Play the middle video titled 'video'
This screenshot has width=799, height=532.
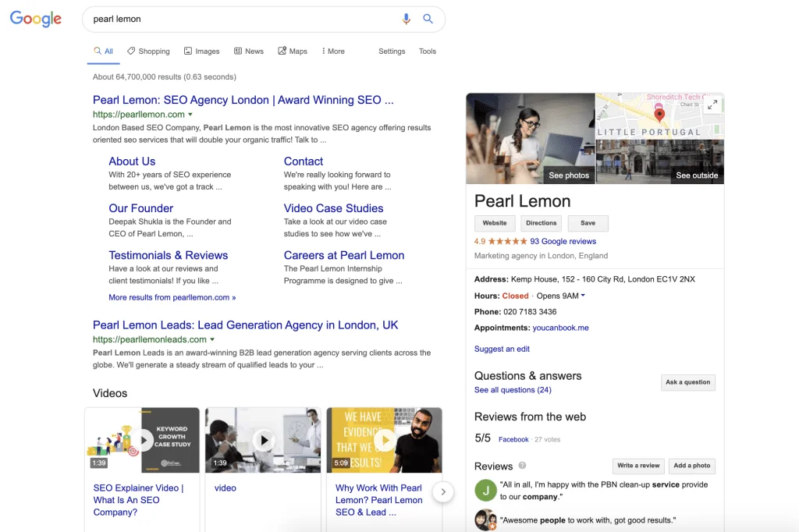tap(263, 440)
